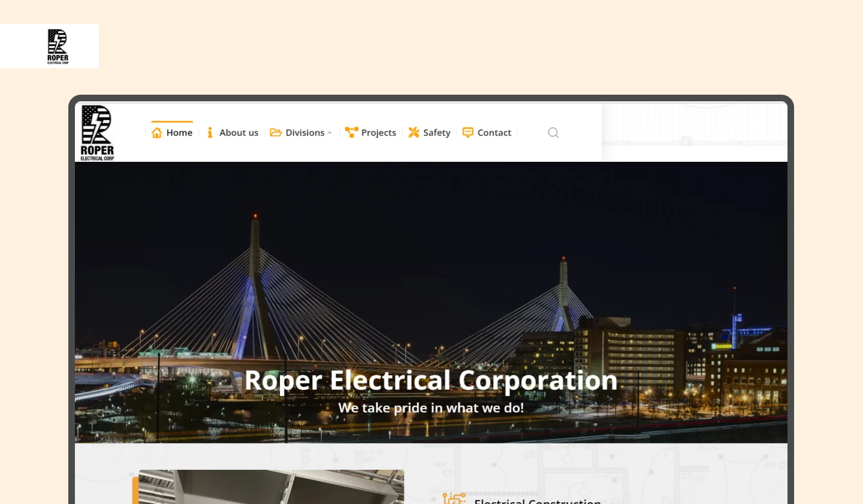863x504 pixels.
Task: Click the Roper Electrical Corporation hero title
Action: pos(431,381)
